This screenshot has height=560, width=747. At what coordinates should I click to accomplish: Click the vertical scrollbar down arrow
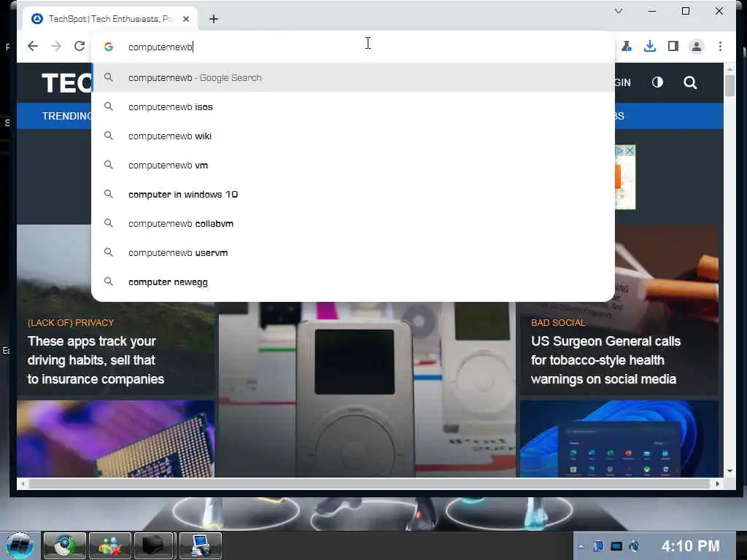pyautogui.click(x=729, y=471)
